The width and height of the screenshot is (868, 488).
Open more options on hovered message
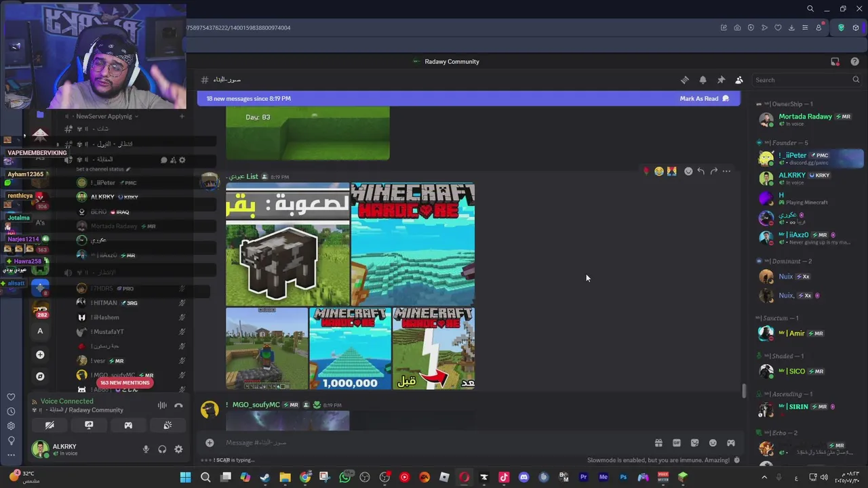point(727,171)
